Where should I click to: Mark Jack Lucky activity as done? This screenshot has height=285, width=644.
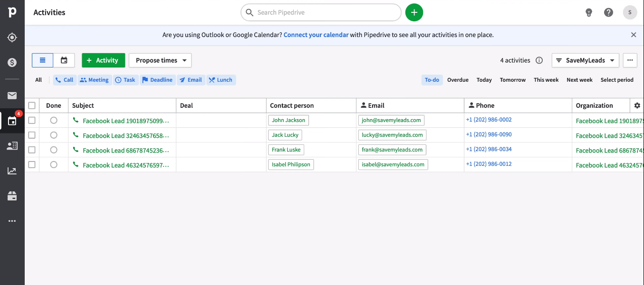pos(54,135)
